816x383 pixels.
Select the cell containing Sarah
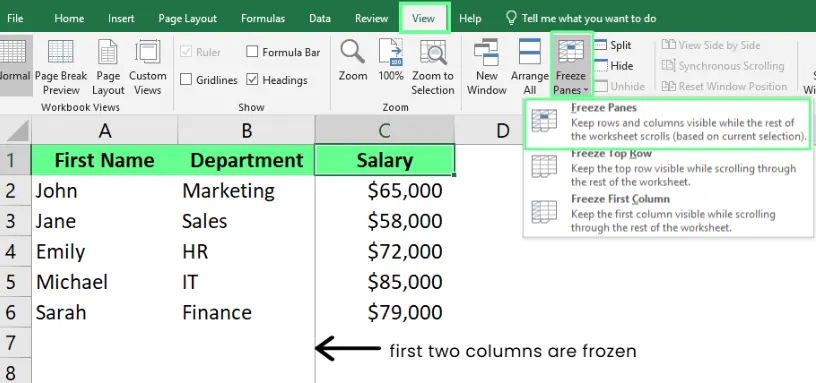pyautogui.click(x=105, y=312)
